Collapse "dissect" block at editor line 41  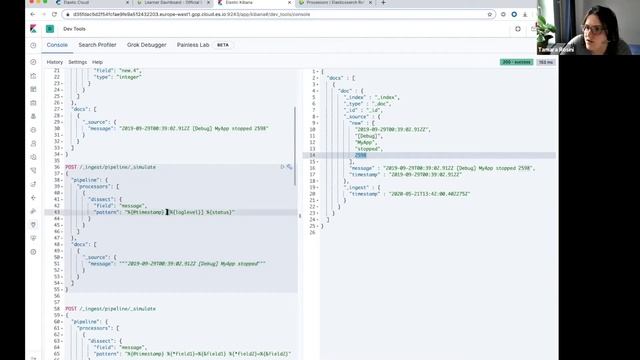tap(62, 199)
